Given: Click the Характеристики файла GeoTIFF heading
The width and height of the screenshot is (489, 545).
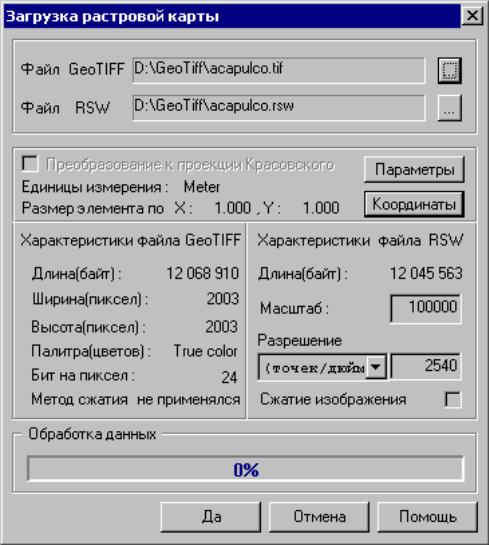Looking at the screenshot, I should (131, 240).
